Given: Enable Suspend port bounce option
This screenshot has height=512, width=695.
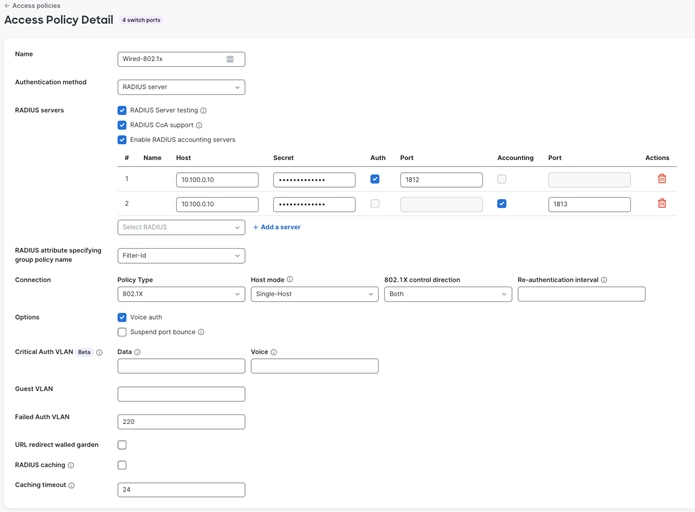Looking at the screenshot, I should pyautogui.click(x=122, y=332).
